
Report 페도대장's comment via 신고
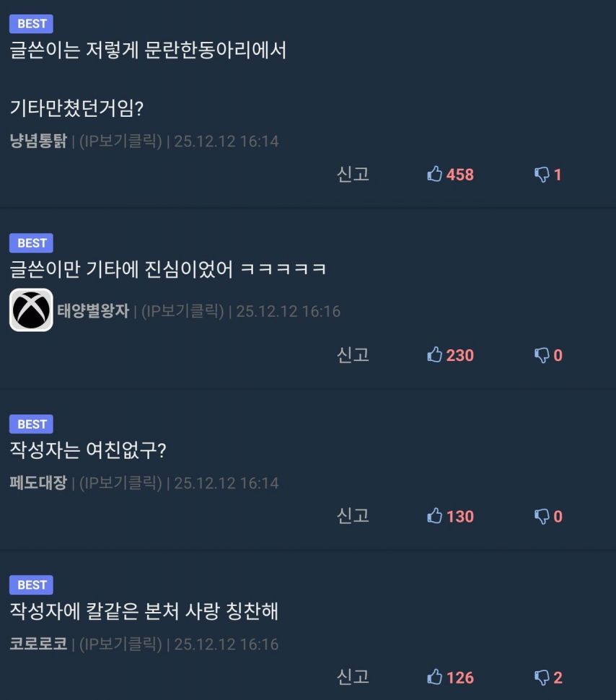tap(353, 517)
